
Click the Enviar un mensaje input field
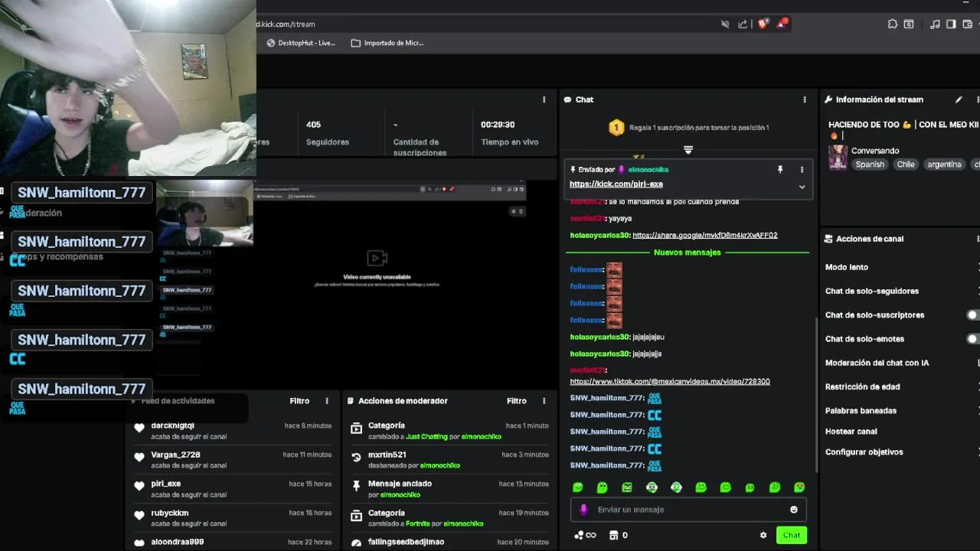coord(688,510)
